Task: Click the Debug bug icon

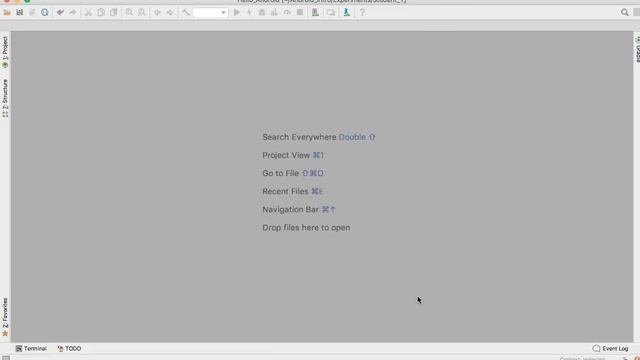Action: pos(262,13)
